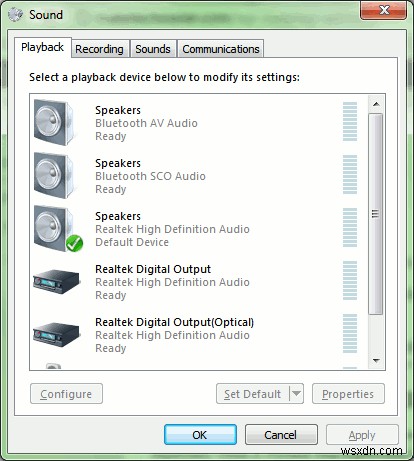Open the Sounds tab
The width and height of the screenshot is (414, 461).
pos(153,49)
